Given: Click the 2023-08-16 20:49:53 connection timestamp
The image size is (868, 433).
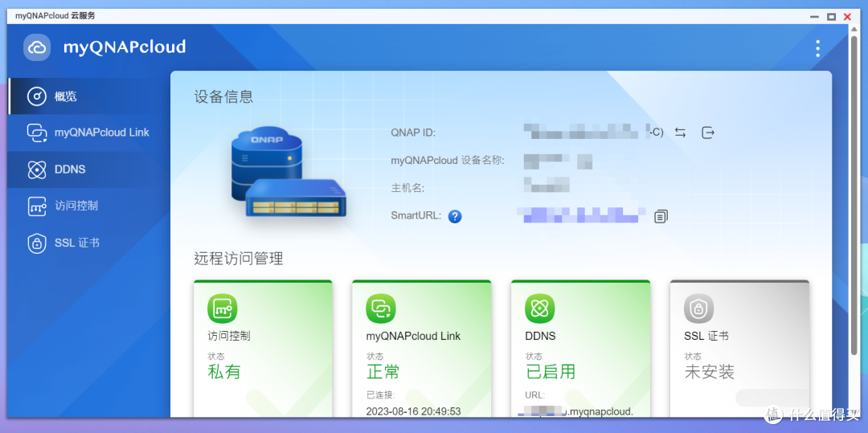Looking at the screenshot, I should 414,411.
